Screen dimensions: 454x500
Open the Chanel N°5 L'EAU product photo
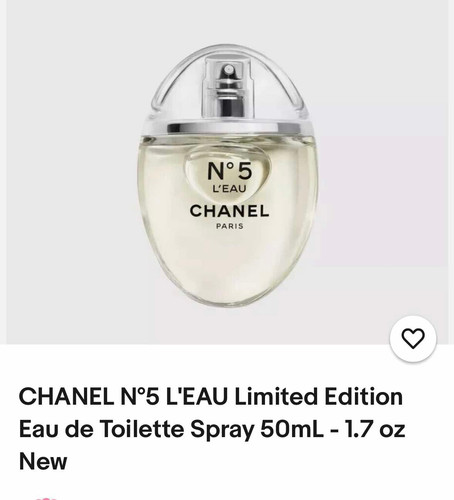(227, 172)
